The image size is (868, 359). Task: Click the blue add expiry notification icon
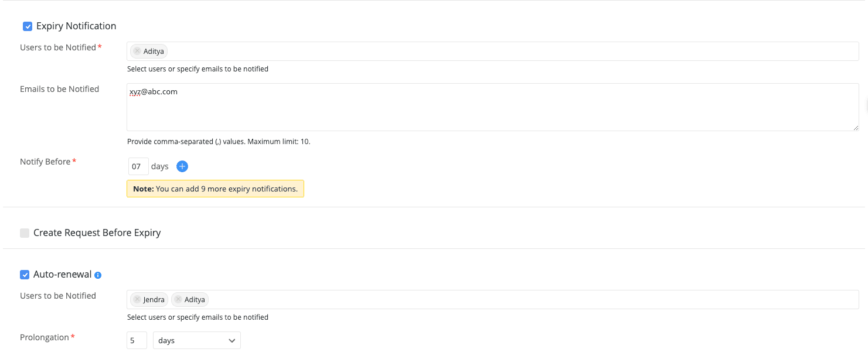(182, 166)
